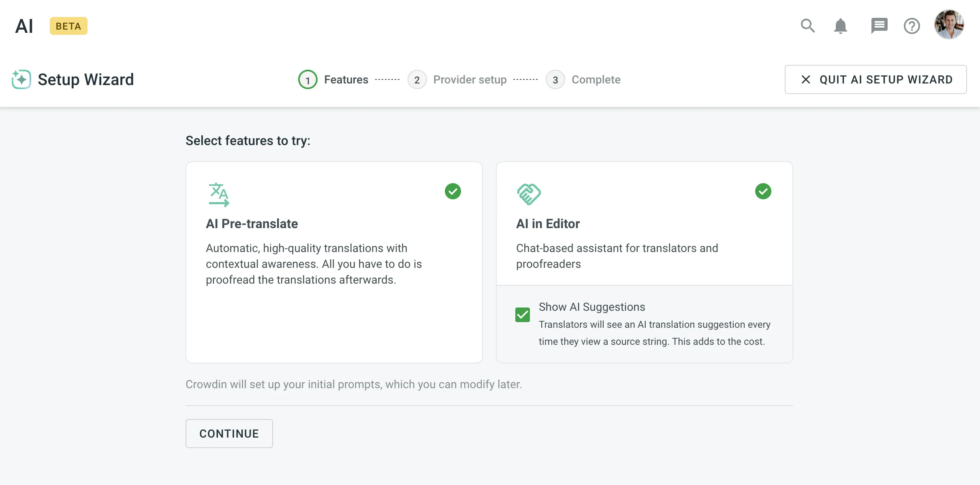The height and width of the screenshot is (485, 980).
Task: Click the BETA badge
Action: click(x=68, y=26)
